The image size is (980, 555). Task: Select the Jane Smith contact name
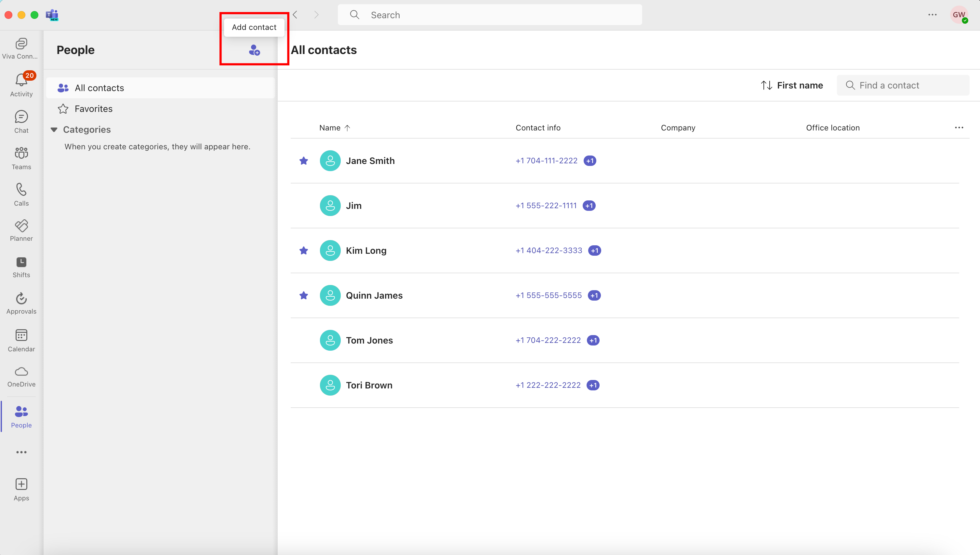tap(370, 160)
